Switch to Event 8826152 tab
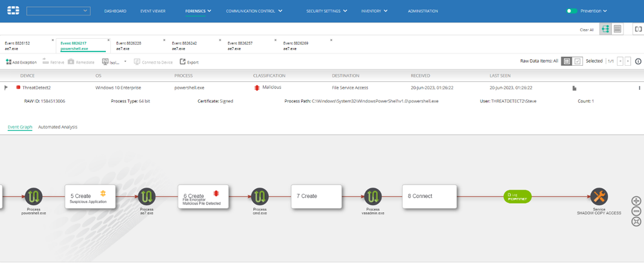Viewport: 644px width, 265px height. point(27,46)
